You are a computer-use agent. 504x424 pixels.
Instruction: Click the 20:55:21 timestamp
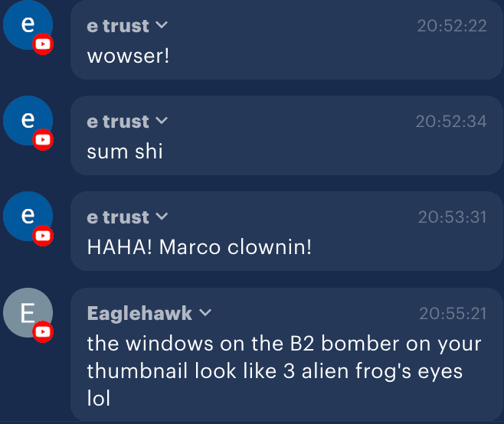(x=453, y=313)
